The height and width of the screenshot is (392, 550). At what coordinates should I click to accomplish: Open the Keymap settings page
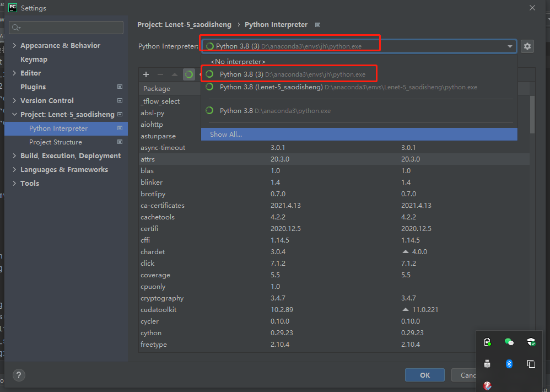click(34, 60)
